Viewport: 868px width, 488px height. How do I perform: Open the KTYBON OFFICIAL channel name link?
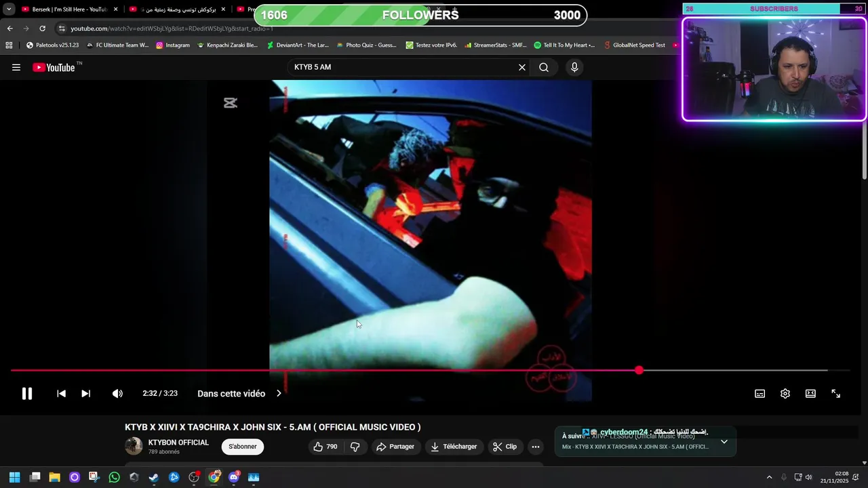[x=178, y=443]
